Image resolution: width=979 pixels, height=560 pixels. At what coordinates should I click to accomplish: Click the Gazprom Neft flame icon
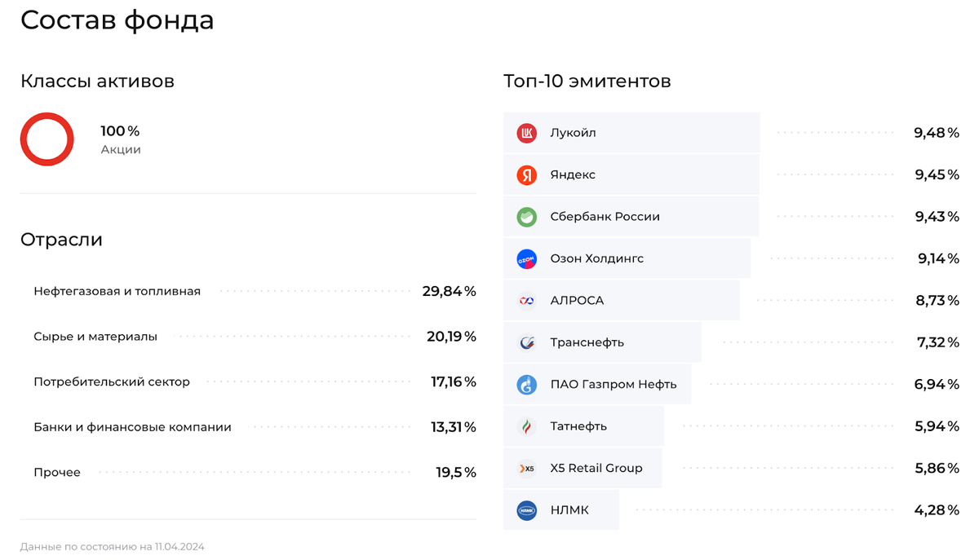[x=527, y=385]
